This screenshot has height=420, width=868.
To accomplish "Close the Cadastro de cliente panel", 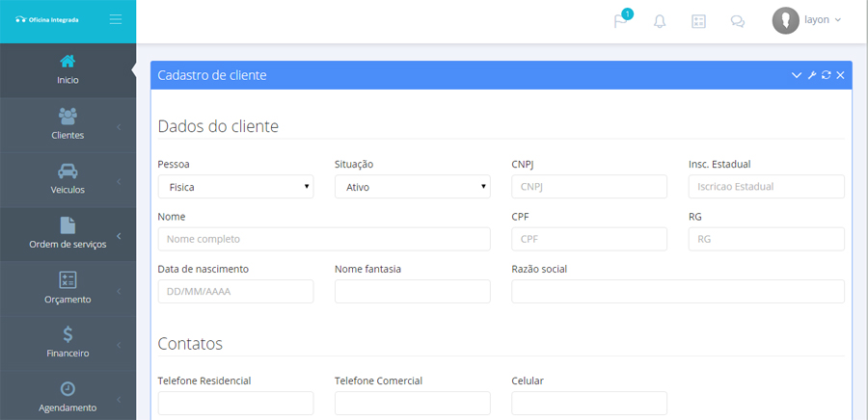I will point(840,75).
